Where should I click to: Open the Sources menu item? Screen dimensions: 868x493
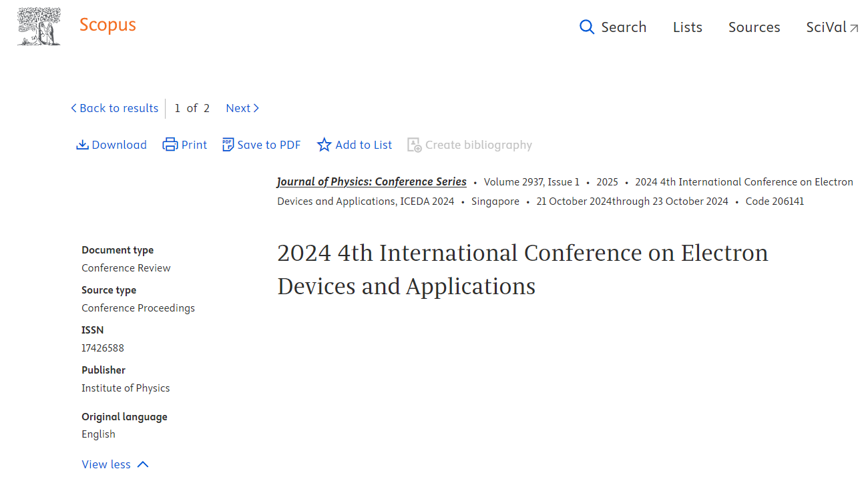(754, 27)
